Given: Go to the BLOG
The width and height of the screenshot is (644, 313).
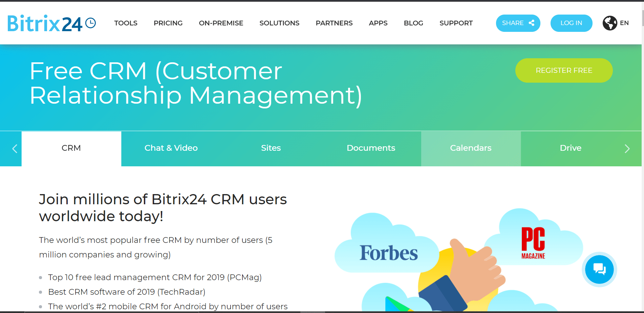Looking at the screenshot, I should pos(413,23).
